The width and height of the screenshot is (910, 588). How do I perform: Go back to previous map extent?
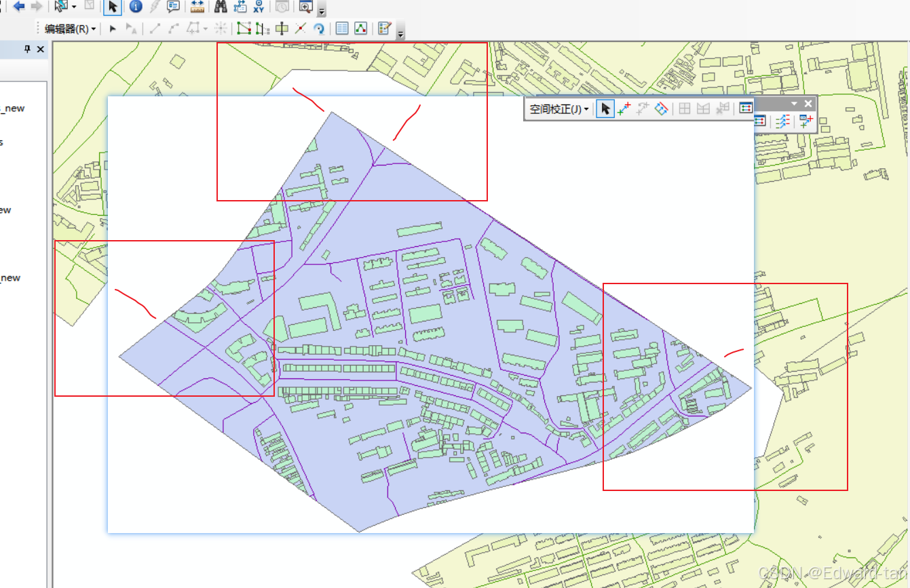tap(19, 6)
